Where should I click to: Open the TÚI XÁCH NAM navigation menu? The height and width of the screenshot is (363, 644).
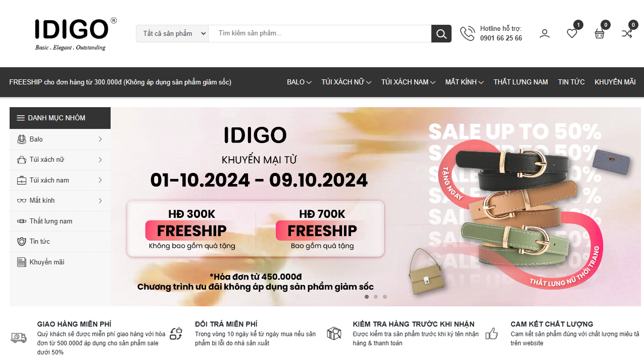(x=408, y=82)
